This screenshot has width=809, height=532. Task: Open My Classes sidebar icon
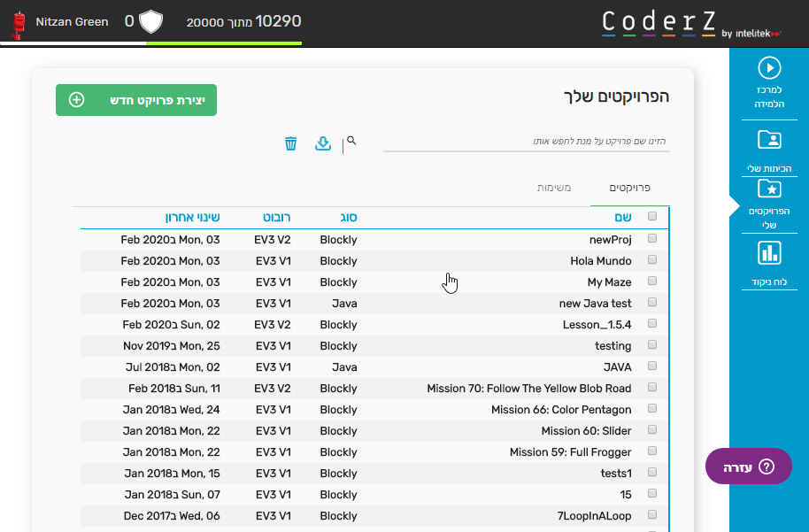[x=769, y=140]
